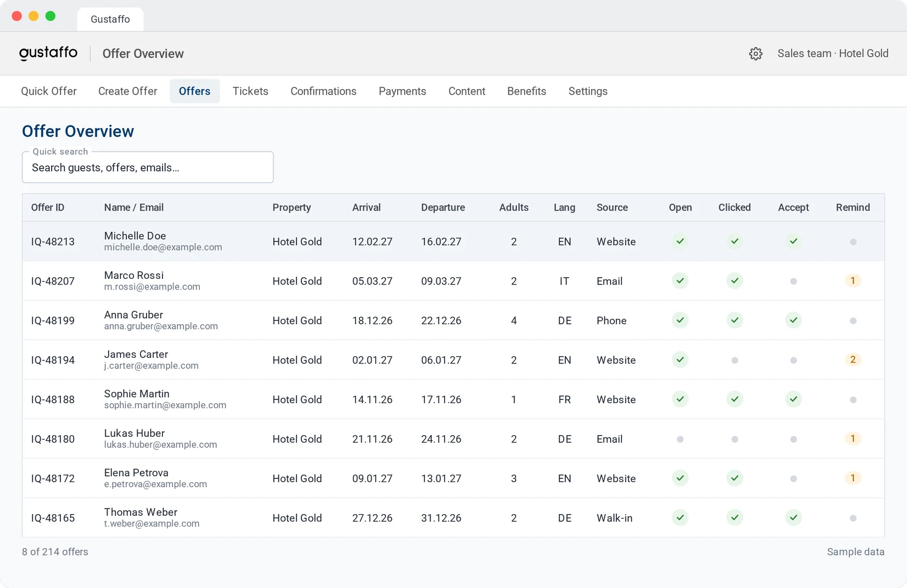Screen dimensions: 907x588
Task: Click Accept checkmark for Sophie Martin
Action: pyautogui.click(x=793, y=399)
